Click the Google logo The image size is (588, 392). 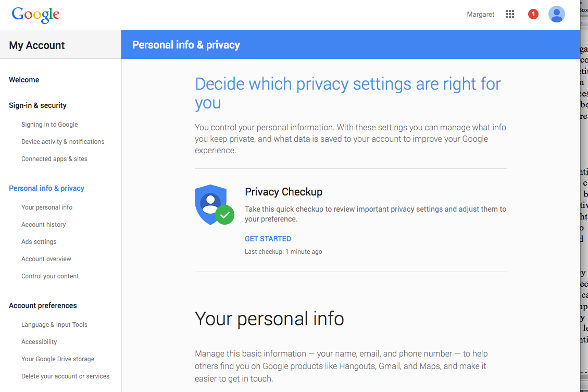click(x=36, y=15)
